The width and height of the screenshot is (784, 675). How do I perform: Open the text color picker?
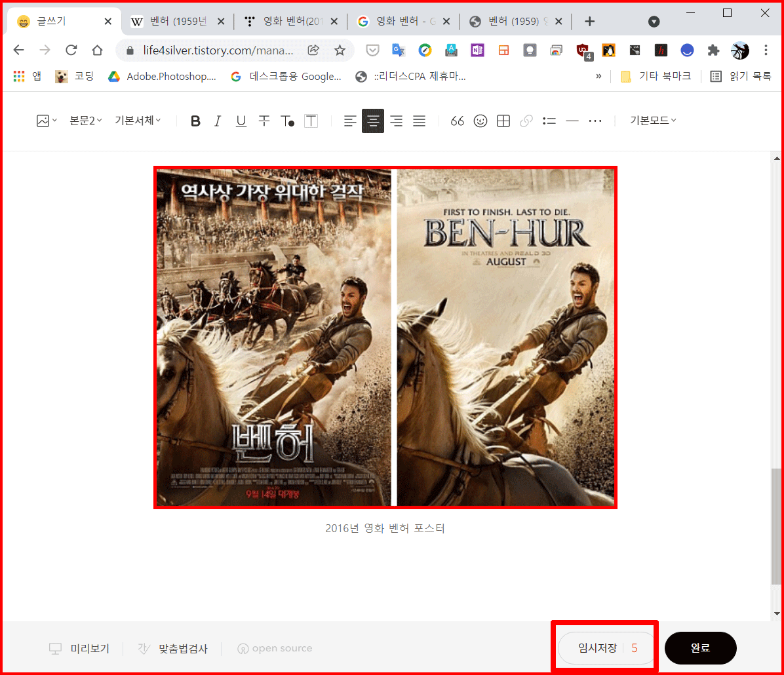point(288,121)
